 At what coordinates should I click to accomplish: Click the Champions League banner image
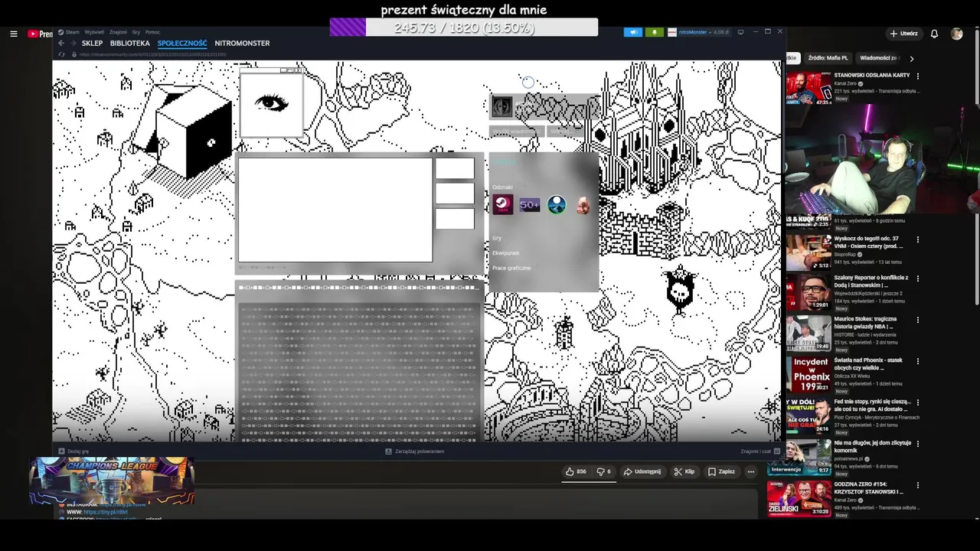[x=112, y=481]
